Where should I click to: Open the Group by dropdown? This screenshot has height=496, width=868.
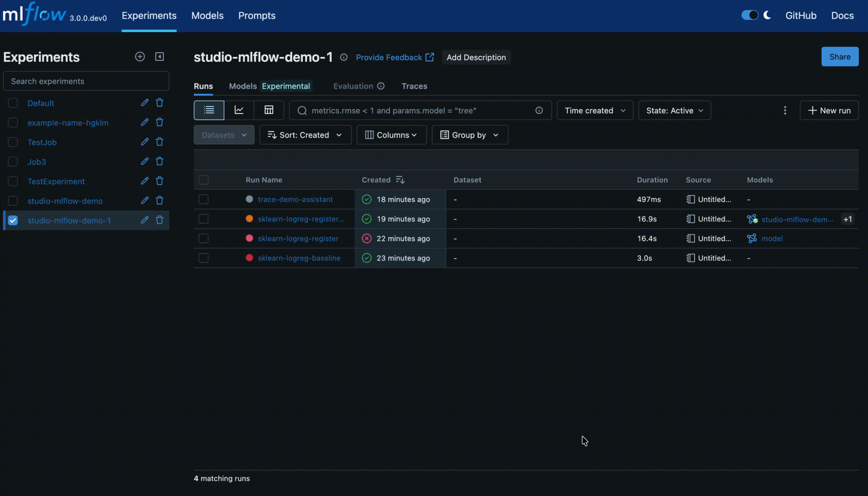pos(470,135)
